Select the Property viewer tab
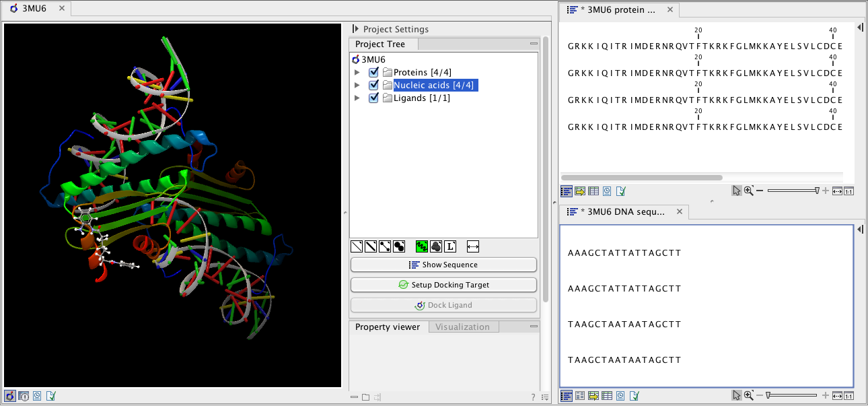 [388, 327]
